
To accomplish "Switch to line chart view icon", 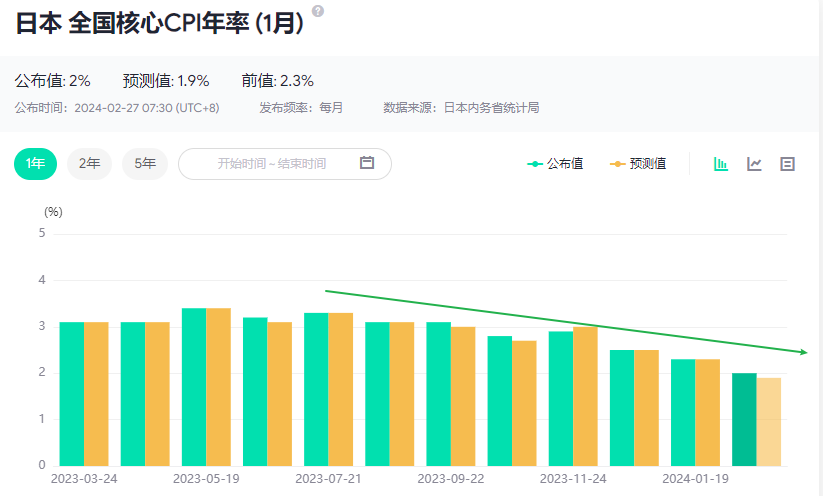I will [x=754, y=164].
